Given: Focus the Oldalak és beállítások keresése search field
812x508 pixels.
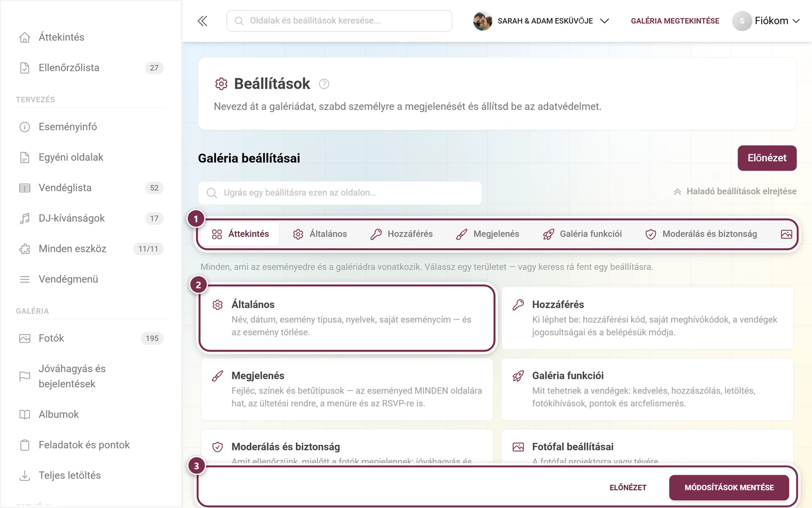Looking at the screenshot, I should [339, 21].
